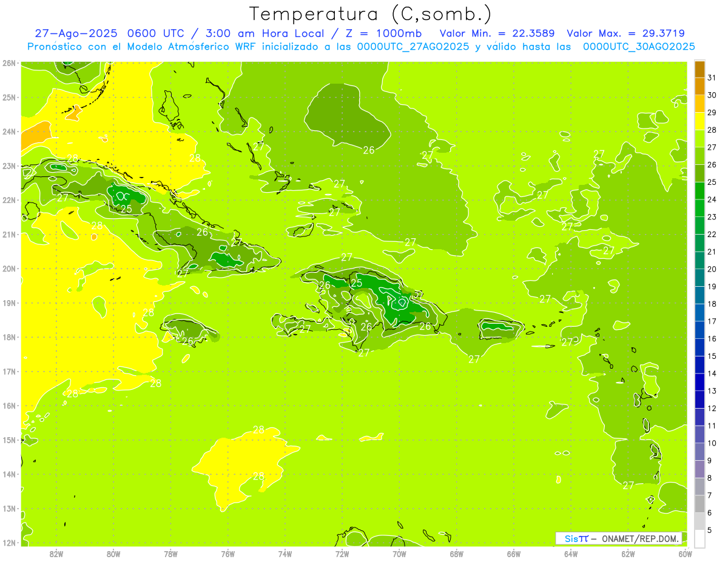Click the yellow legend swatch between 28 and 29
The width and height of the screenshot is (728, 562).
point(699,121)
